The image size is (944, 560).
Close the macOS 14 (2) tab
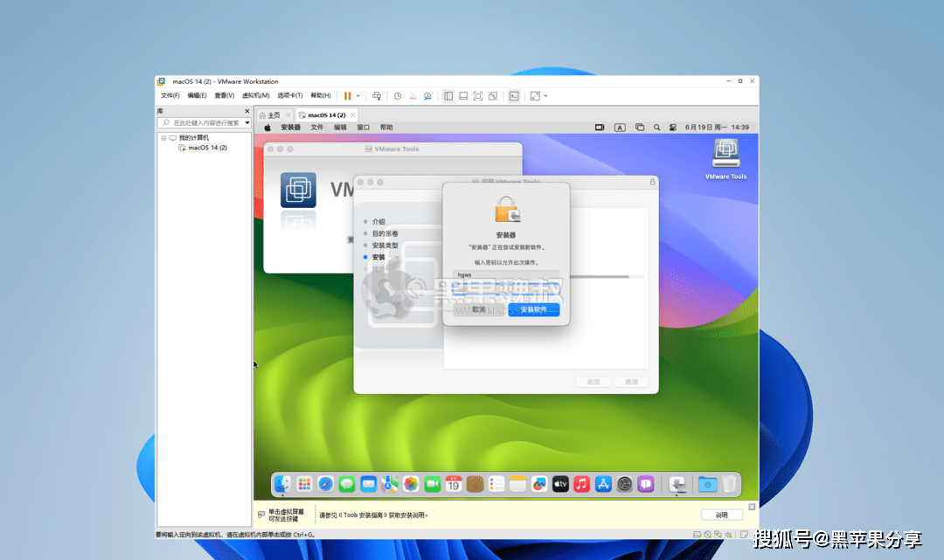(x=353, y=115)
